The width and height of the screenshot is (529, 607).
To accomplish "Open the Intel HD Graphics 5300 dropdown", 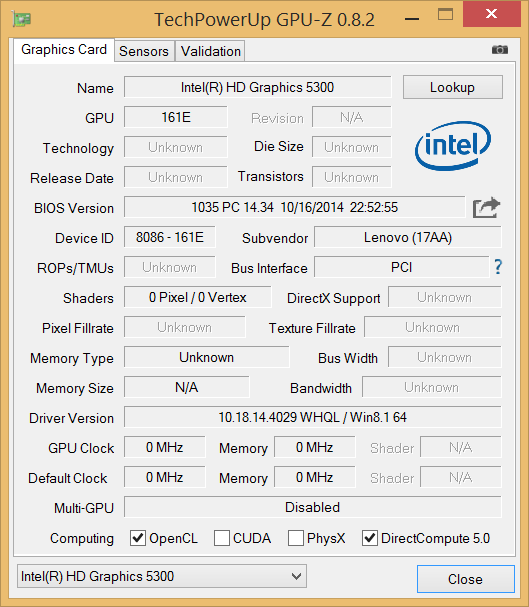I will point(162,576).
